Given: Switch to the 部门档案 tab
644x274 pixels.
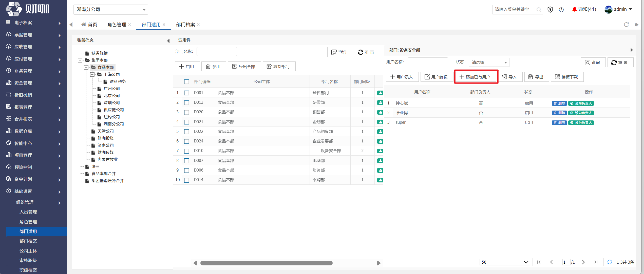Looking at the screenshot, I should [x=186, y=25].
